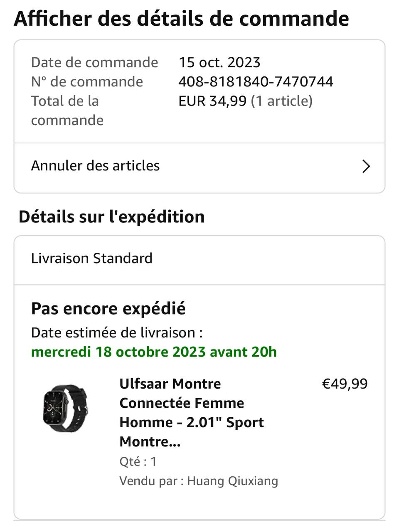Click the Afficher des détails de commande title
Screen dimensions: 399x532
tap(181, 19)
